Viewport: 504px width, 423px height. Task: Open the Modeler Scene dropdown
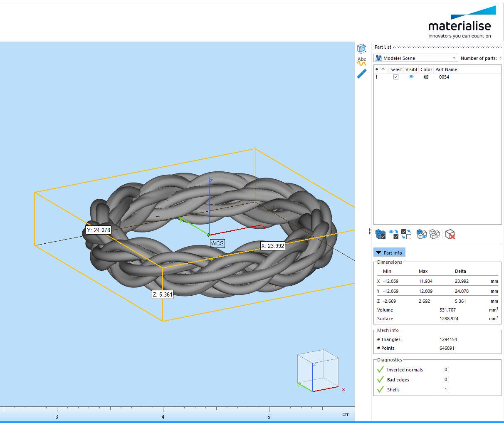(415, 58)
